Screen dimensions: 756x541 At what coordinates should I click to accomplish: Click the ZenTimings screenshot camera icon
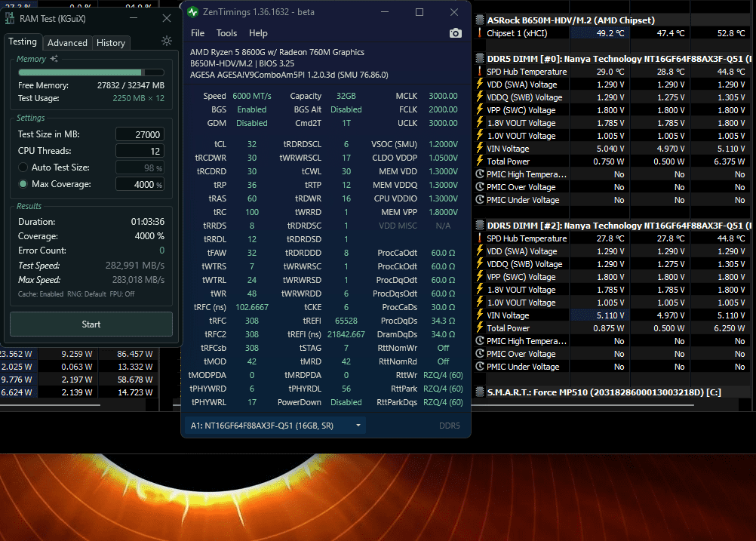tap(455, 33)
